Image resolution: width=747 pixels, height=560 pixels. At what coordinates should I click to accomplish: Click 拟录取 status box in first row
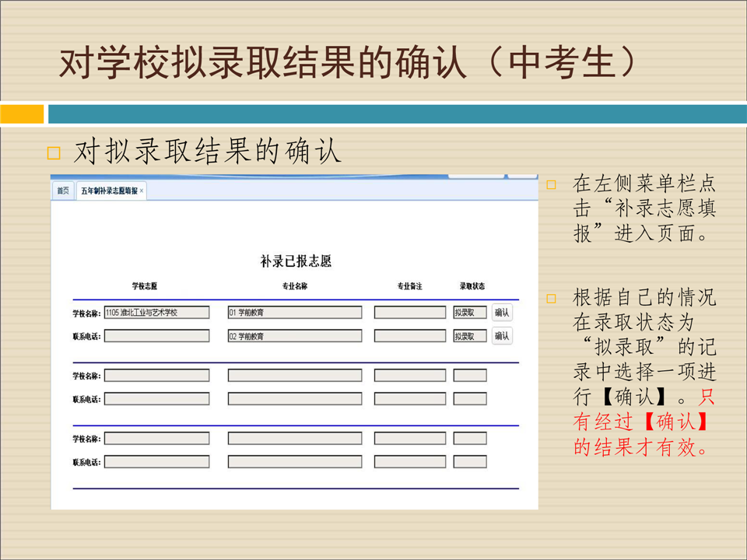click(x=470, y=313)
